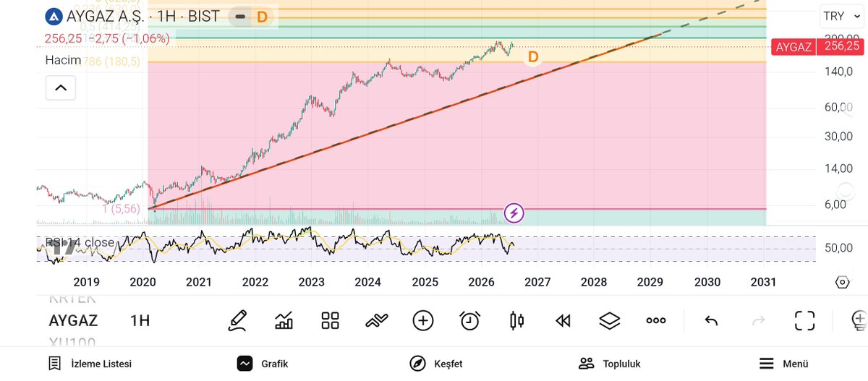Viewport: 868px width, 381px height.
Task: Enter fullscreen mode icon
Action: tap(805, 320)
